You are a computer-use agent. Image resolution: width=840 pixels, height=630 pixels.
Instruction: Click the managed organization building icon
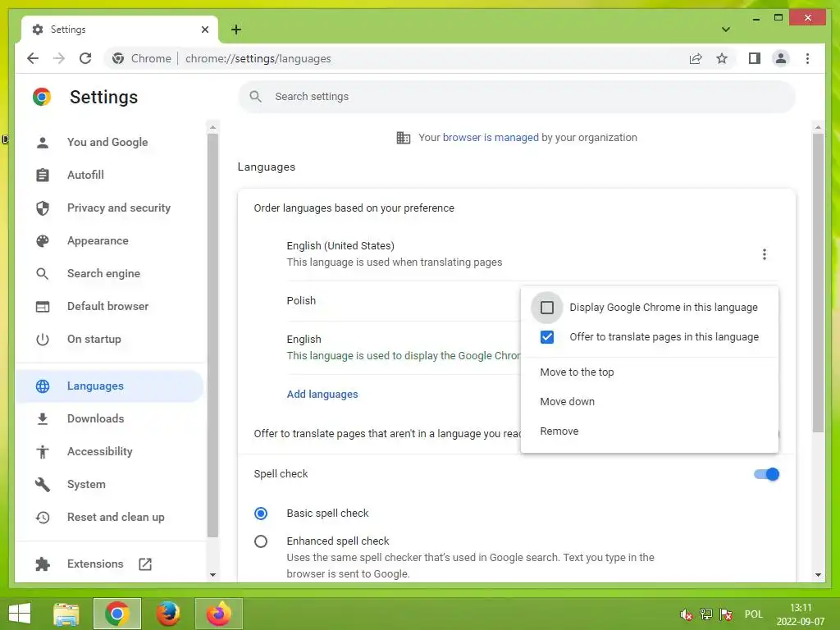click(404, 138)
